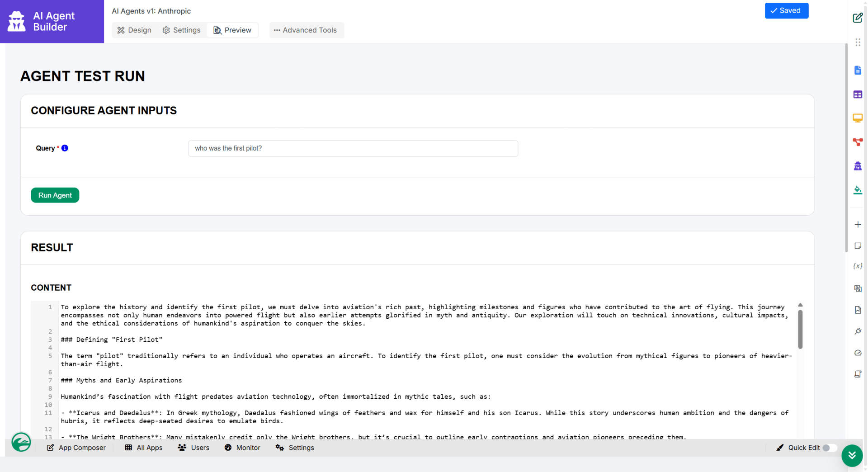868x472 pixels.
Task: Click the plus icon in right sidebar
Action: 857,225
